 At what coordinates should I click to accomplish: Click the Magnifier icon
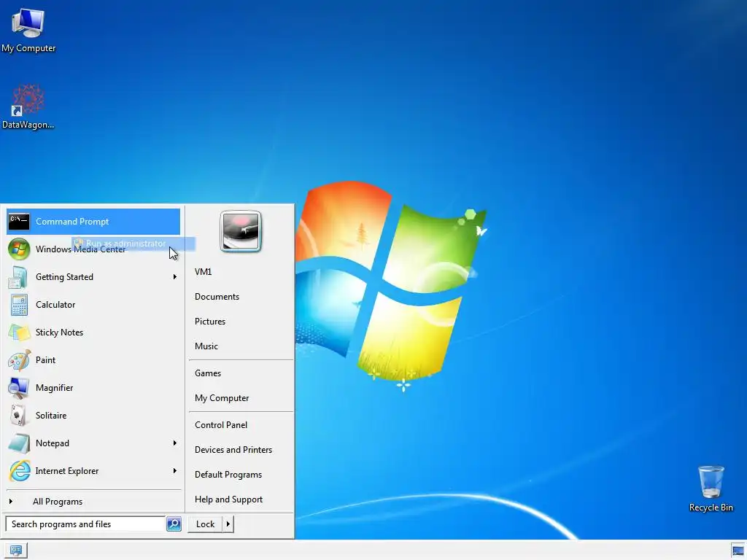18,388
